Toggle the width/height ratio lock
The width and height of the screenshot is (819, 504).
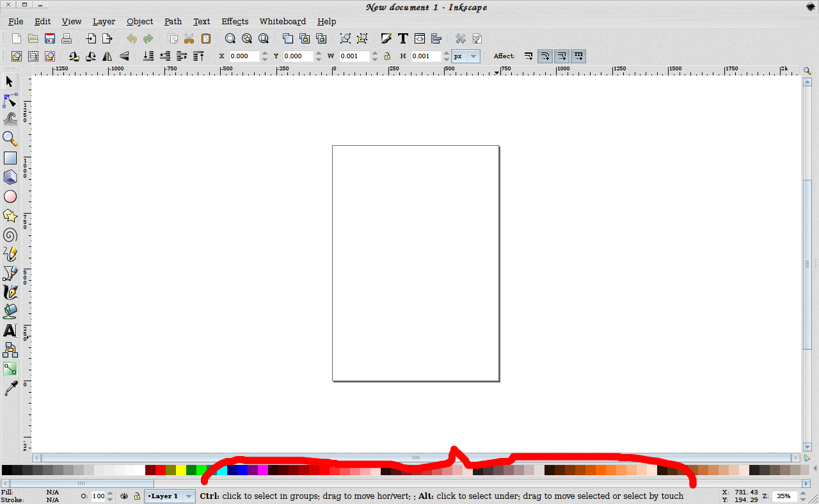[x=387, y=56]
